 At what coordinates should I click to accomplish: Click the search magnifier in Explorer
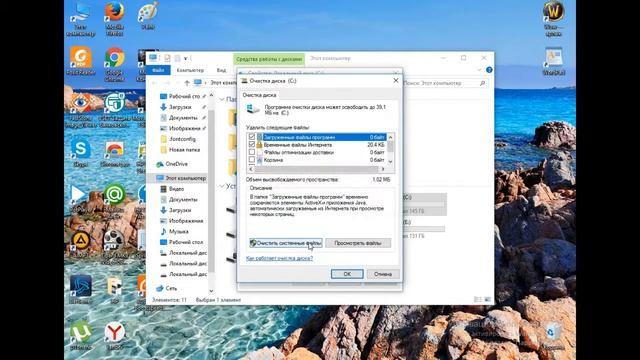(482, 83)
